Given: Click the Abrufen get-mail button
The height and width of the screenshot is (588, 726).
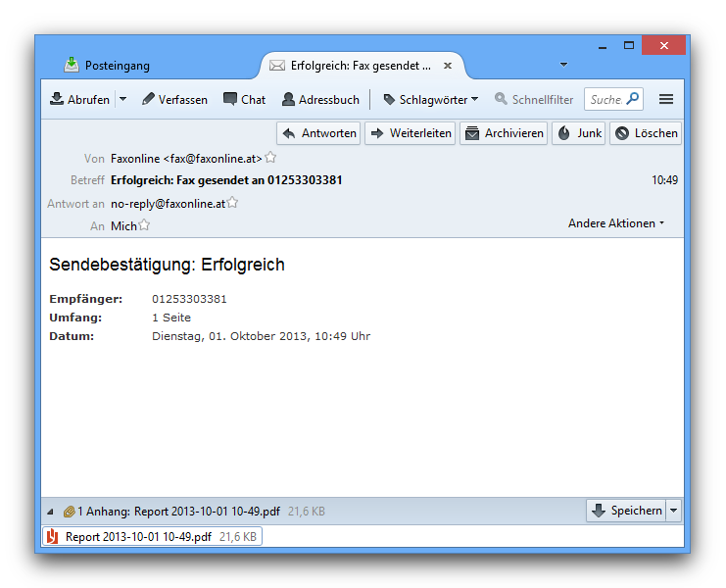Looking at the screenshot, I should point(80,99).
